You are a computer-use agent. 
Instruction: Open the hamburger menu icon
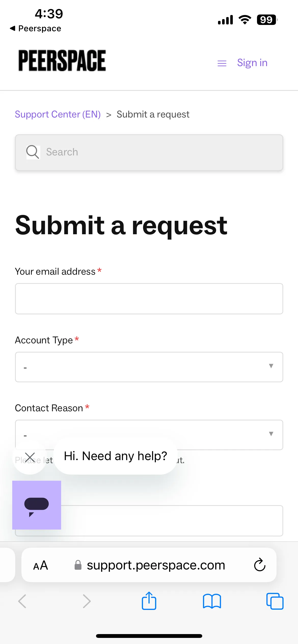(222, 63)
